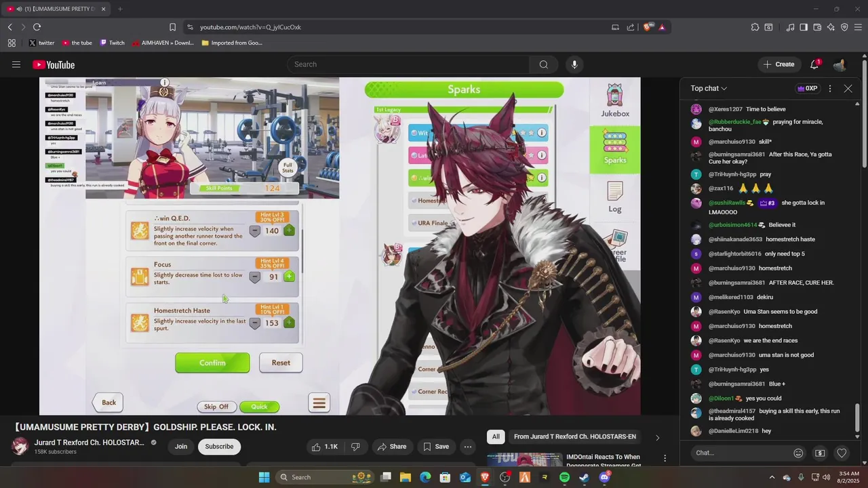Image resolution: width=868 pixels, height=488 pixels.
Task: Save video to playlist
Action: click(436, 447)
